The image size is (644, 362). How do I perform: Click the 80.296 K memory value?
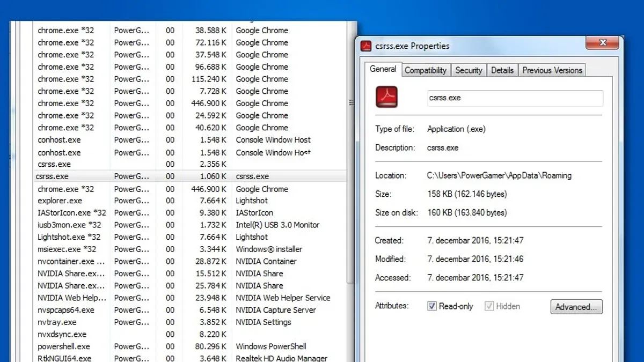[x=211, y=346]
